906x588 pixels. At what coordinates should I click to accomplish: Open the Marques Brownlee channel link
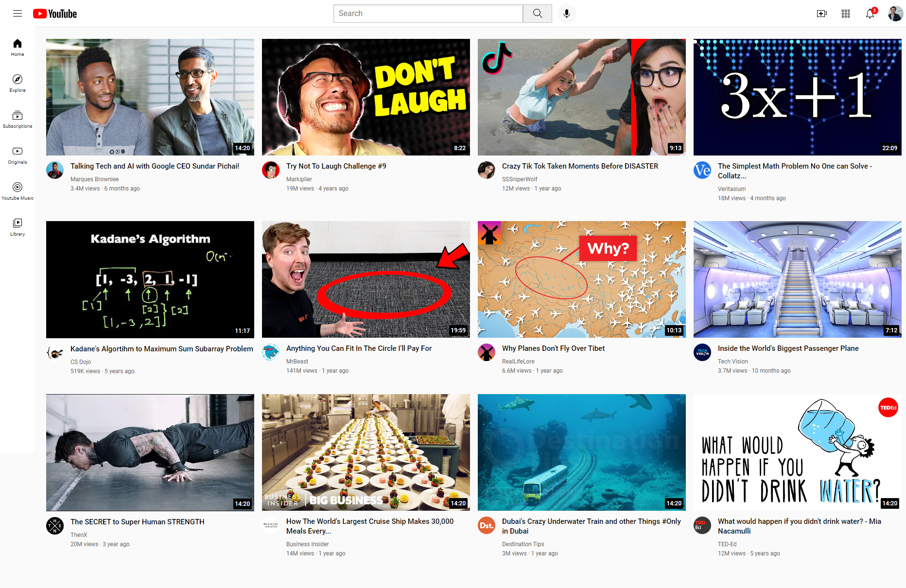(x=94, y=179)
